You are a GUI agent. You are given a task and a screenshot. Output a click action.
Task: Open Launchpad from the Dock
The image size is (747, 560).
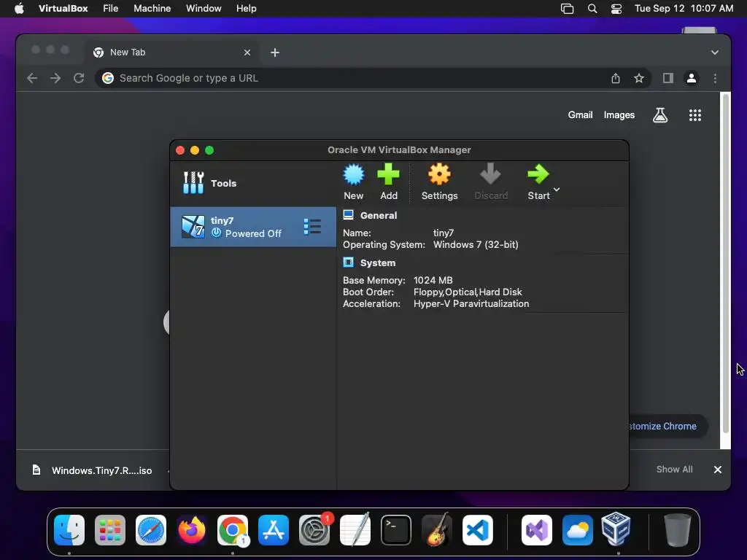point(110,530)
